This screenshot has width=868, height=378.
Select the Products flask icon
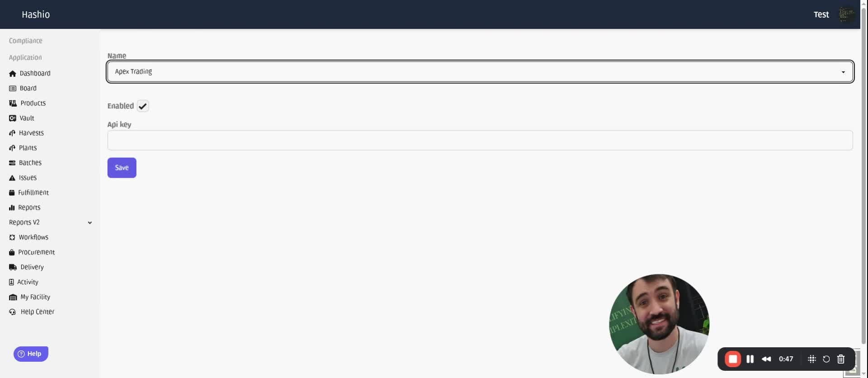coord(13,103)
